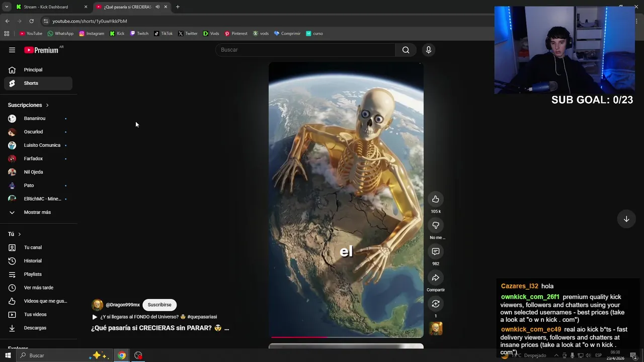Mute audio on the YouTube tab
The width and height of the screenshot is (644, 362).
point(157,7)
